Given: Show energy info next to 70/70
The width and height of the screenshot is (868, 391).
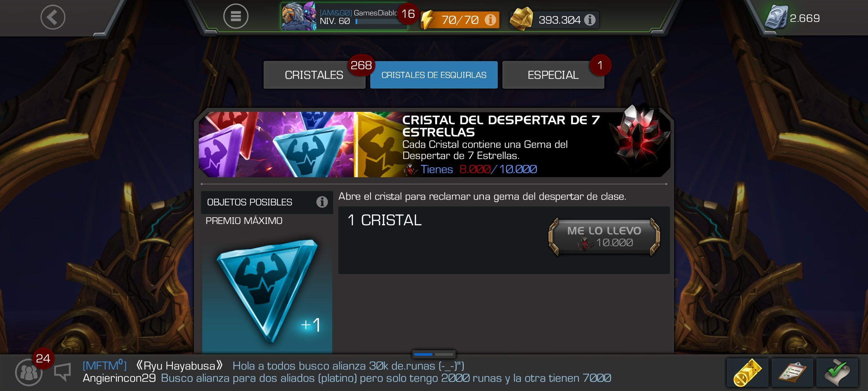Looking at the screenshot, I should coord(490,20).
